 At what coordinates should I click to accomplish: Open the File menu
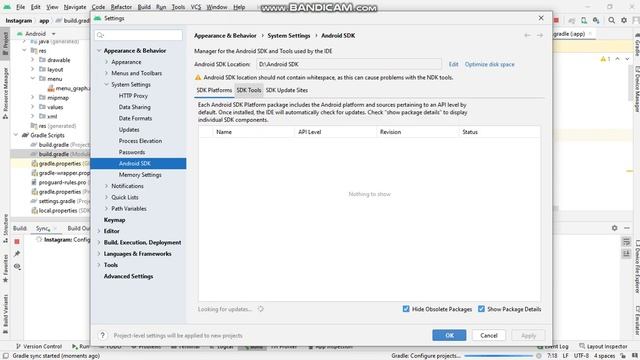coord(20,7)
